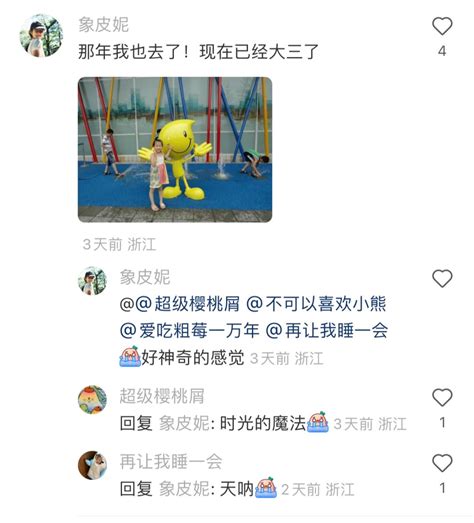Tap the 好神奇的感觉 reply text
Viewport: 474px width, 523px height.
pos(193,358)
